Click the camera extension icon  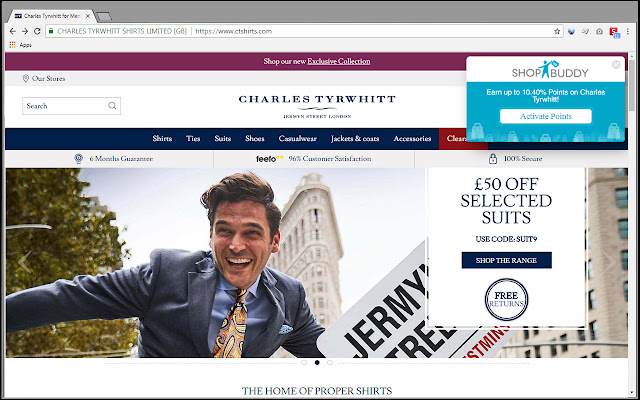(x=599, y=31)
